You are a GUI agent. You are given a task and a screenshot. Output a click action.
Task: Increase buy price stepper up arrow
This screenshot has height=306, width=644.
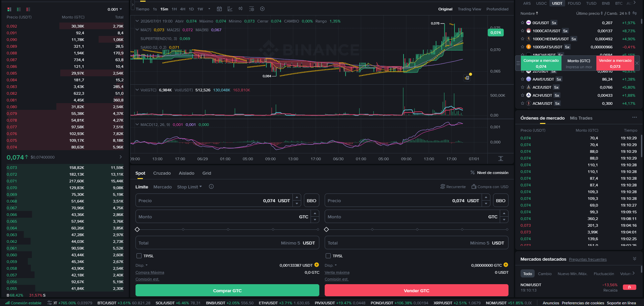click(297, 197)
